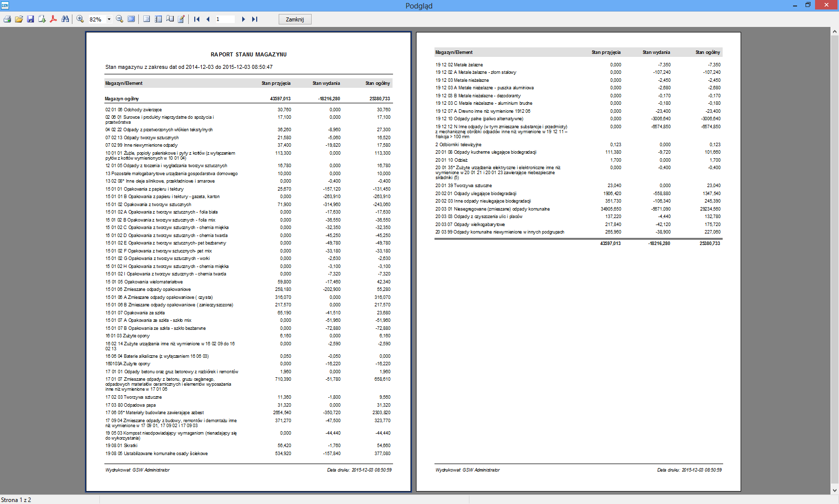Edit the page with the pencil icon
Viewport: 839px width, 504px height.
coord(181,19)
